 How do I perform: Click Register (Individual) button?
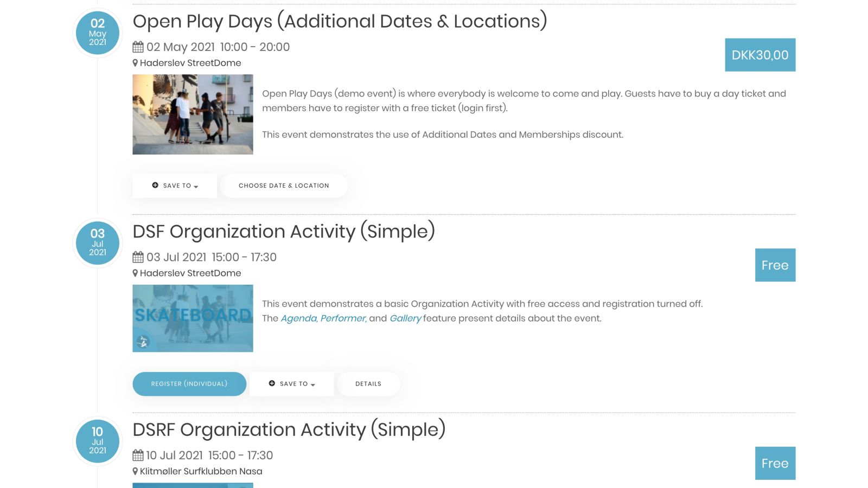point(189,384)
